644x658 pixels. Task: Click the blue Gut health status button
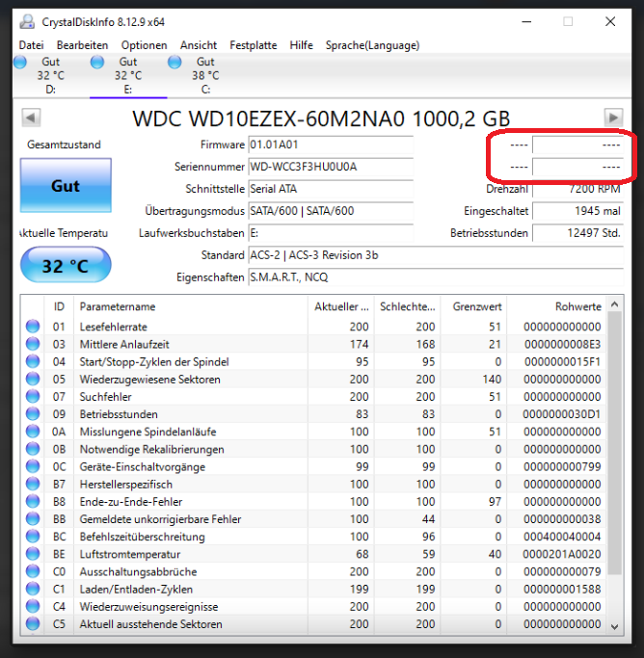point(66,186)
